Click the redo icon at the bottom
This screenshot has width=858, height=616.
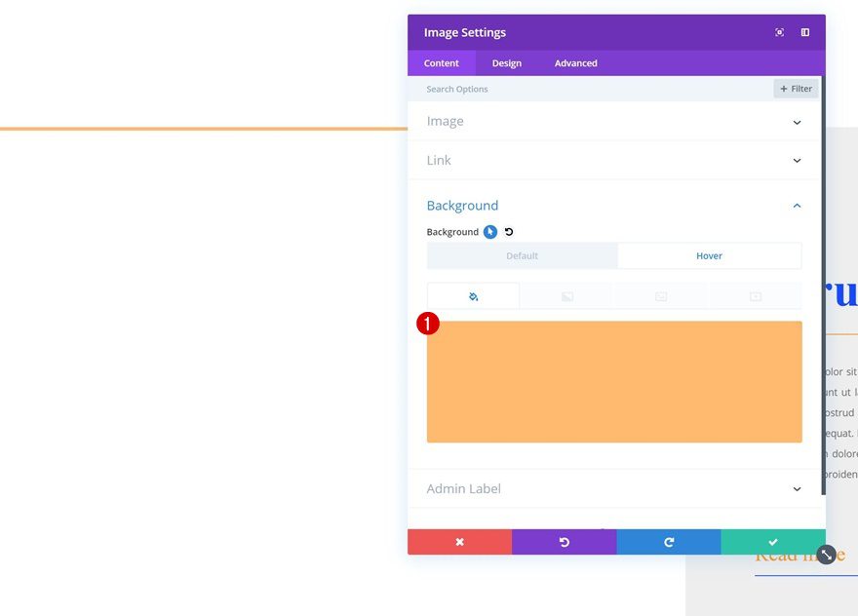coord(669,541)
